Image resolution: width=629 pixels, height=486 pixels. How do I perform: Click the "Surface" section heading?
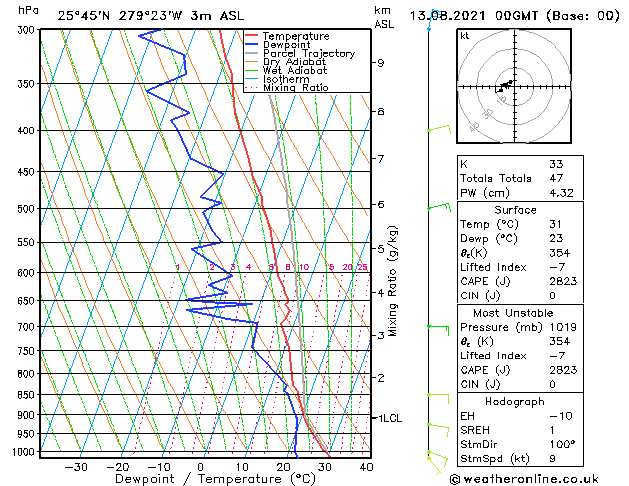(515, 210)
